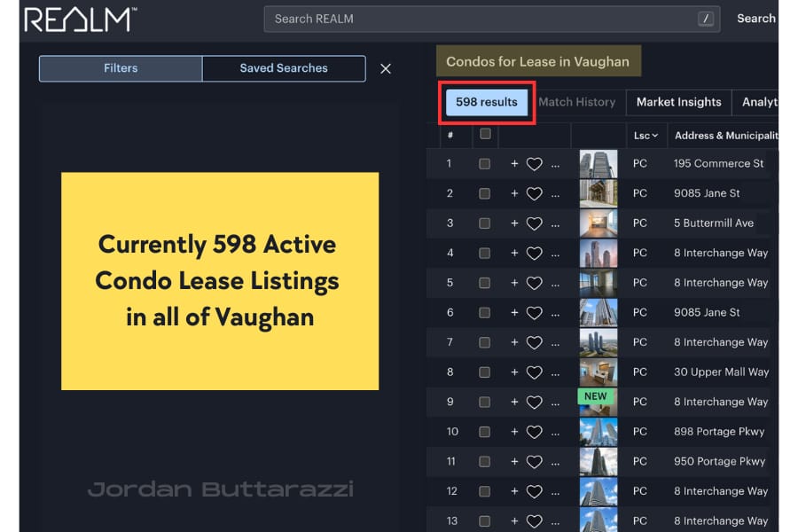
Task: Sort by the Lsc column dropdown
Action: [645, 136]
